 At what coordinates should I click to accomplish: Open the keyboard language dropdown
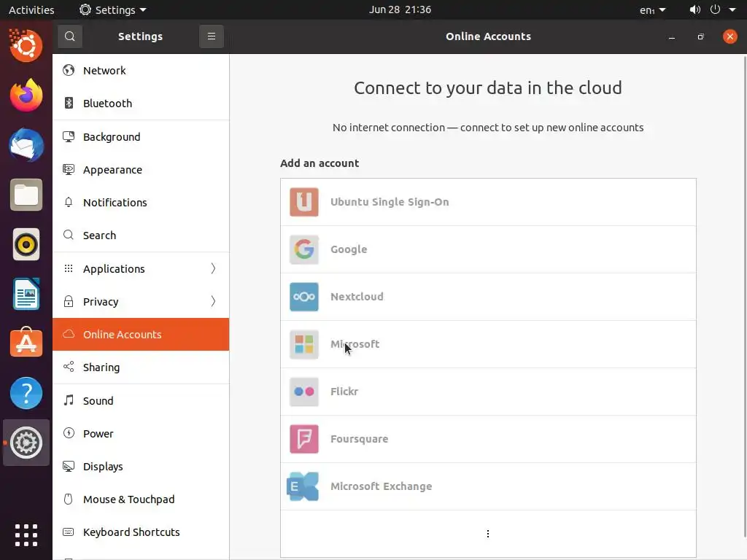tap(652, 10)
